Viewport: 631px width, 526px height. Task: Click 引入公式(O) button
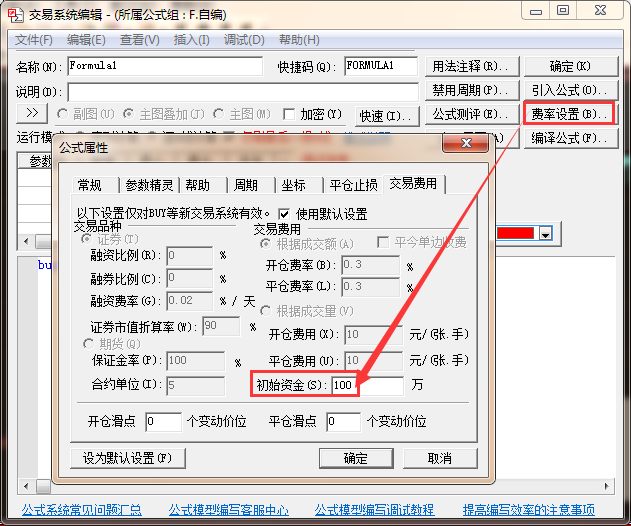(x=571, y=90)
